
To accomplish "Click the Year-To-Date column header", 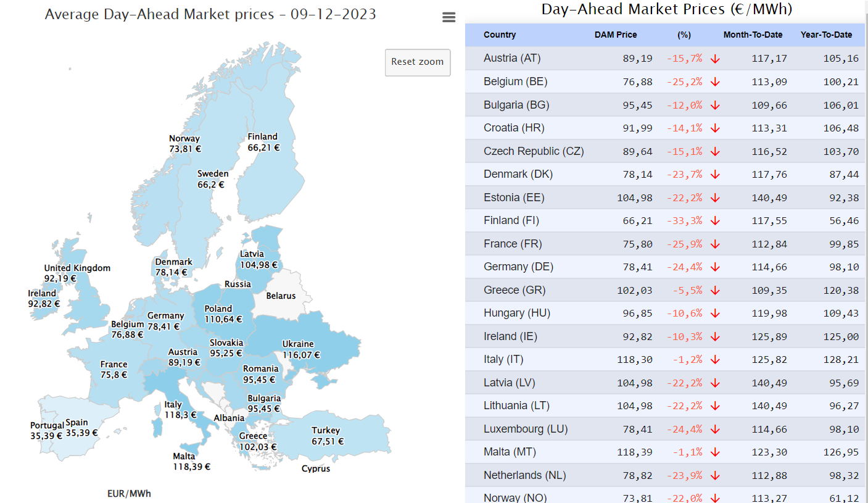I will pos(826,35).
